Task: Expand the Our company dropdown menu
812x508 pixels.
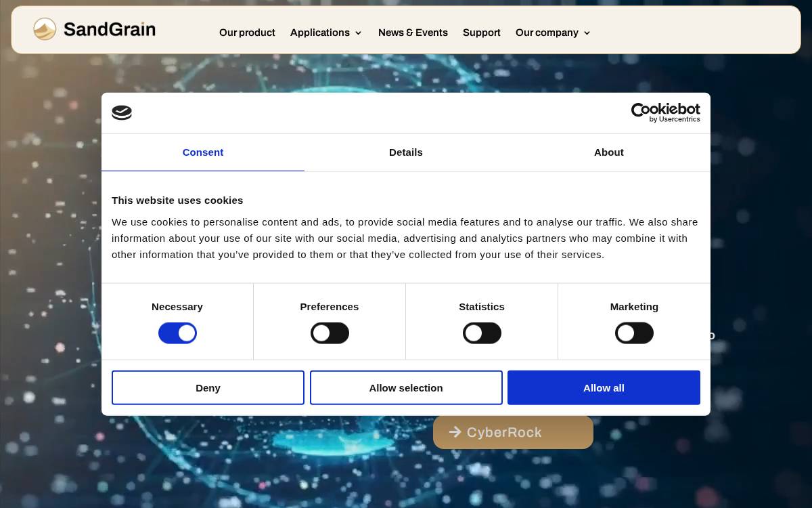Action: [x=553, y=33]
